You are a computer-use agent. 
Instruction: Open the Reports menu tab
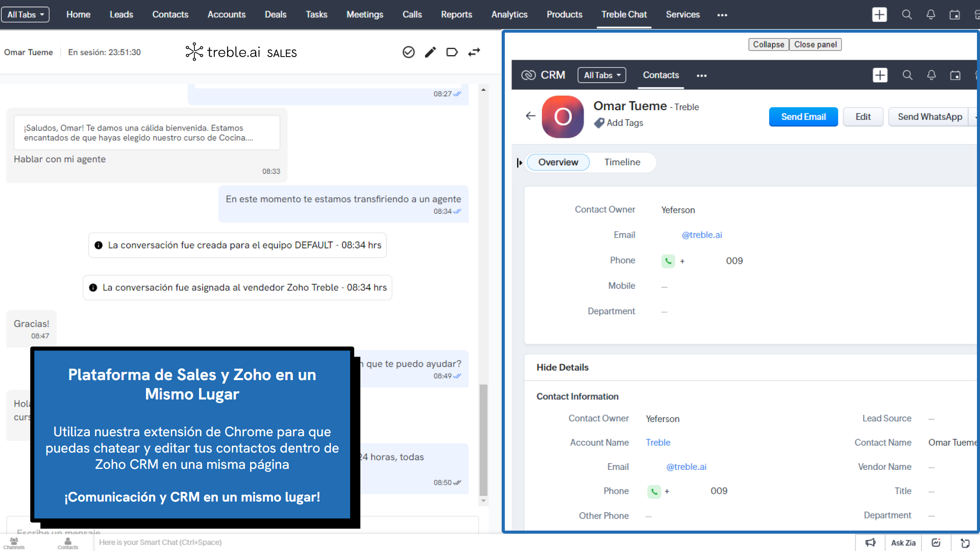[x=456, y=15]
